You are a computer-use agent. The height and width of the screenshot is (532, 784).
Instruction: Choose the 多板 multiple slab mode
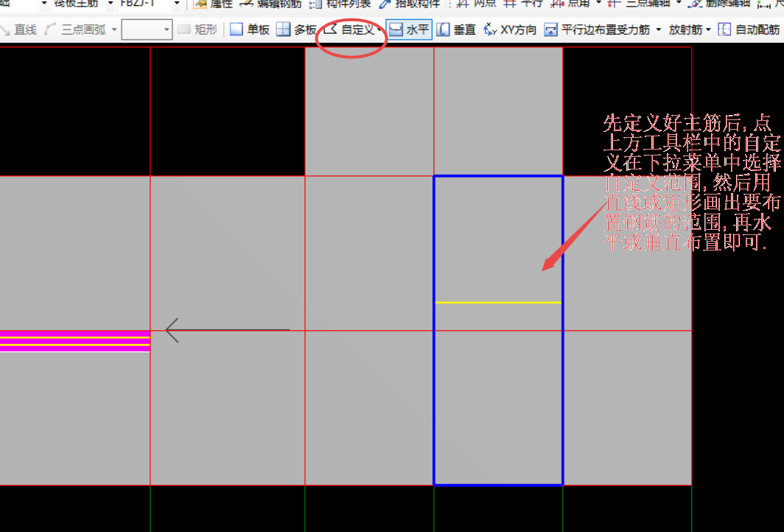pyautogui.click(x=296, y=29)
